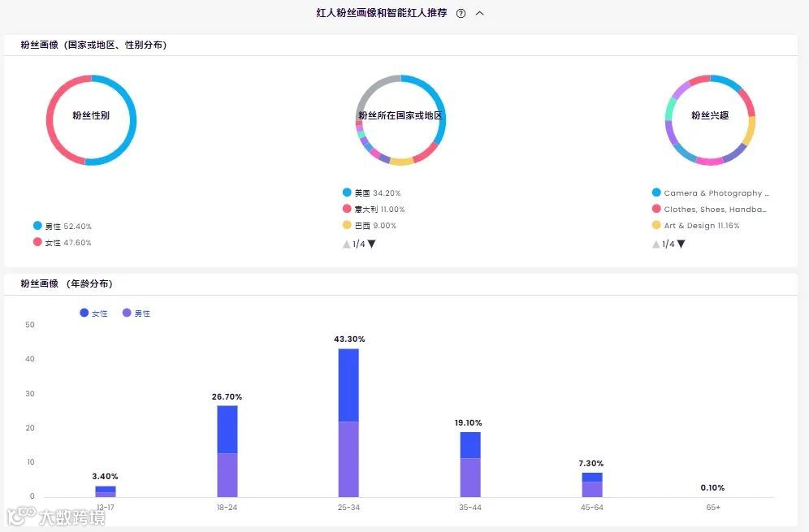Viewport: 809px width, 532px height.
Task: Click the 红人粉丝画像和智能红人推荐 title
Action: 382,13
